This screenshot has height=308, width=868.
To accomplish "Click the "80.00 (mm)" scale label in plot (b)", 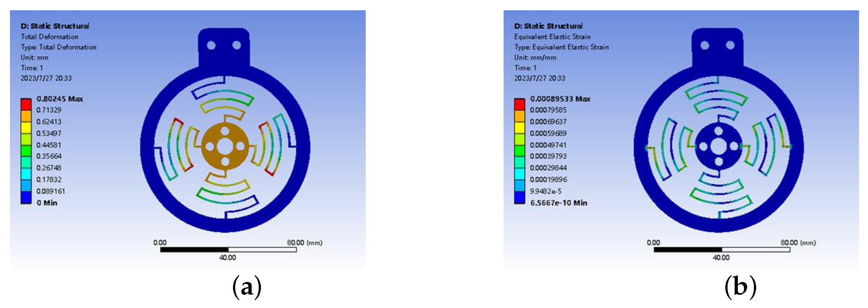I will 798,243.
